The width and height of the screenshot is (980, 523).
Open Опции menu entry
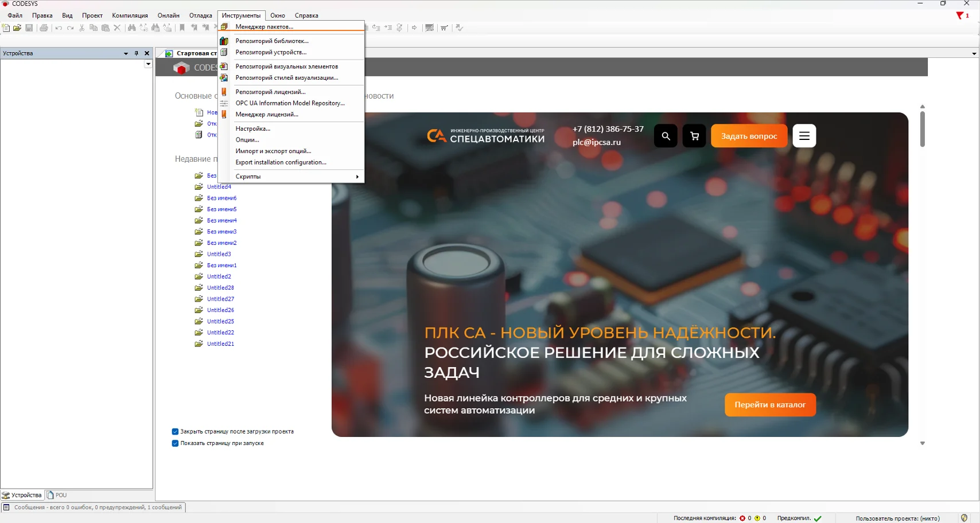(291, 140)
